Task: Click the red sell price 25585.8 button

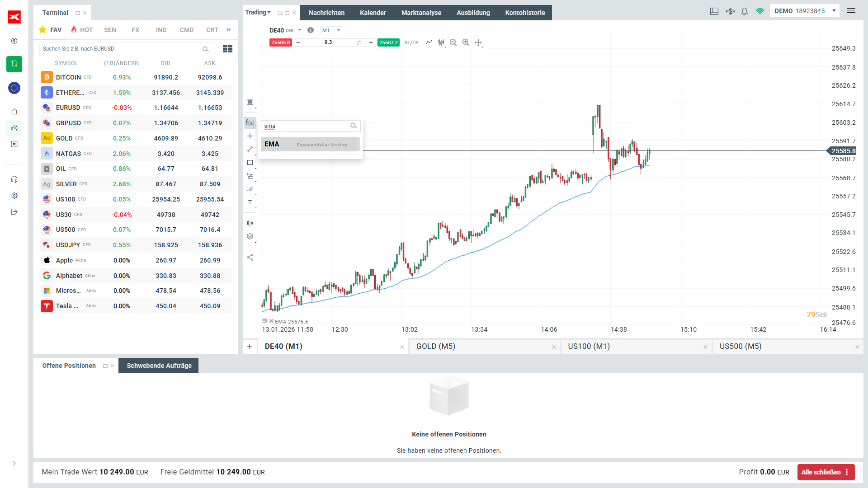Action: (x=280, y=42)
